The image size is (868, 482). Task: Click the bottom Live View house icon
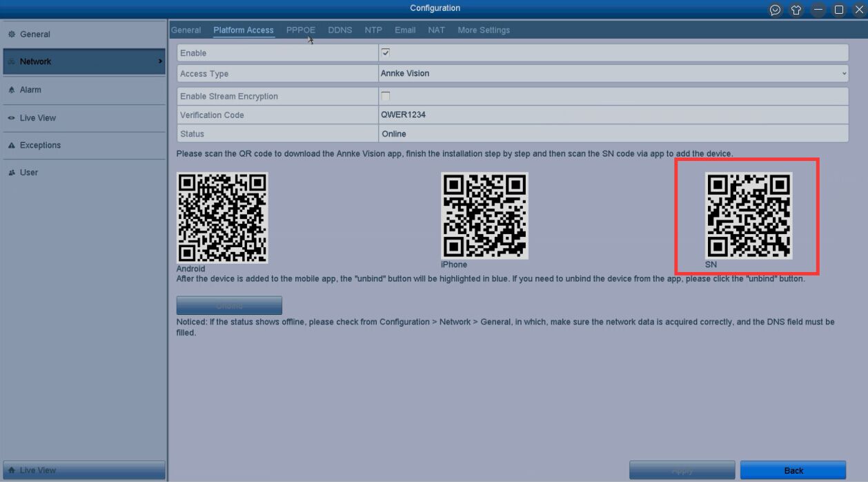pyautogui.click(x=12, y=470)
